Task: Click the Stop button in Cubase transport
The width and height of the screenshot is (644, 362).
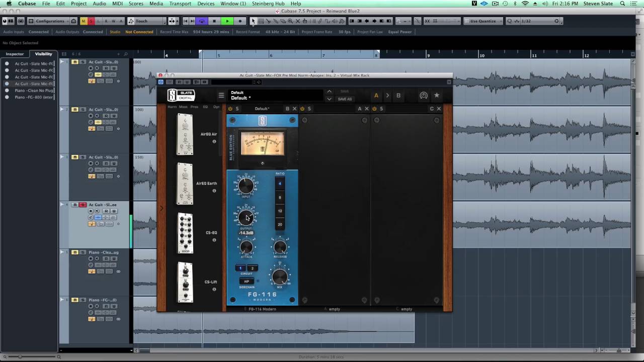Action: (214, 21)
